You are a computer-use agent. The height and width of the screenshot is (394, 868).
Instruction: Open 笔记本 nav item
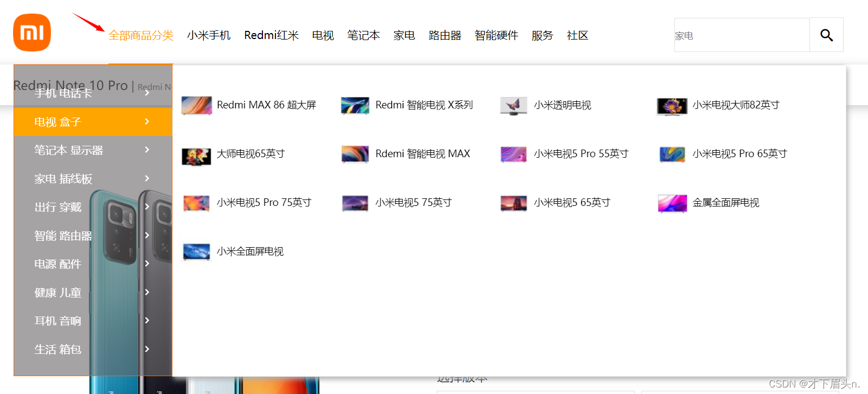coord(363,35)
